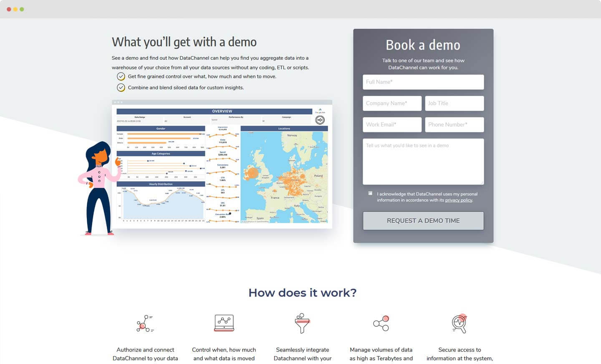The height and width of the screenshot is (364, 601).
Task: Click the arrow circle icon in dashboard overview
Action: 320,120
